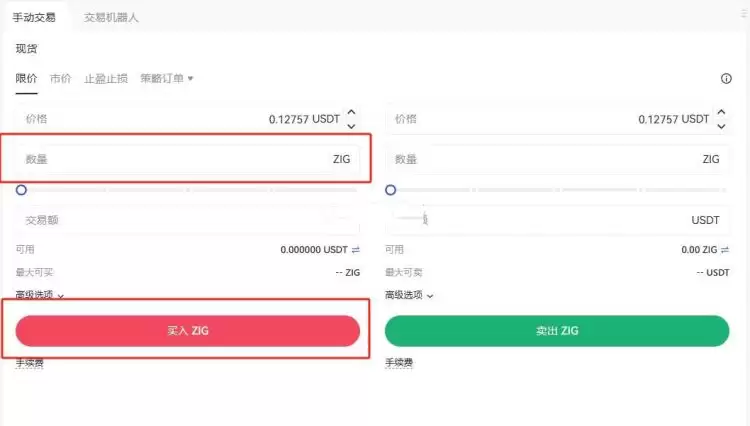
Task: Click the sell-side amount slider handle
Action: pyautogui.click(x=391, y=189)
